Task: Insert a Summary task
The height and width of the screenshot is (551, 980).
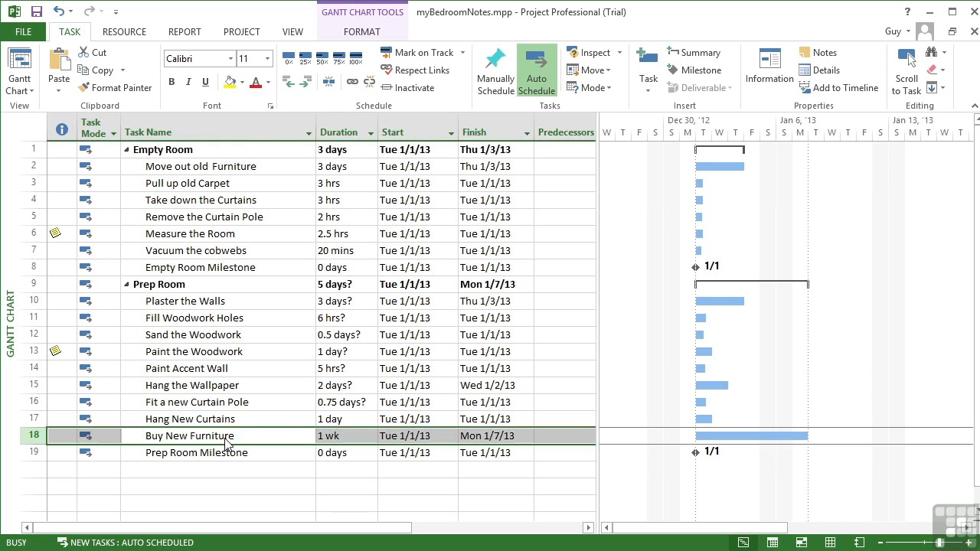Action: click(x=694, y=52)
